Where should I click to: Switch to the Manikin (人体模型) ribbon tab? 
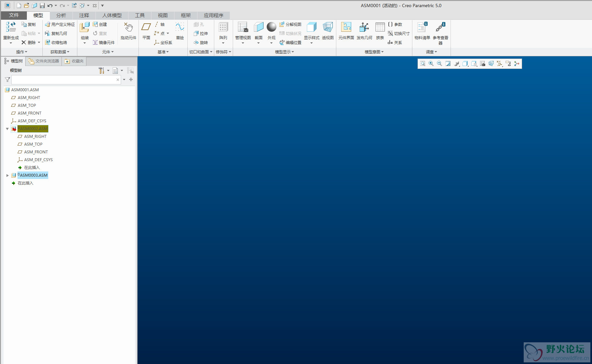[112, 15]
